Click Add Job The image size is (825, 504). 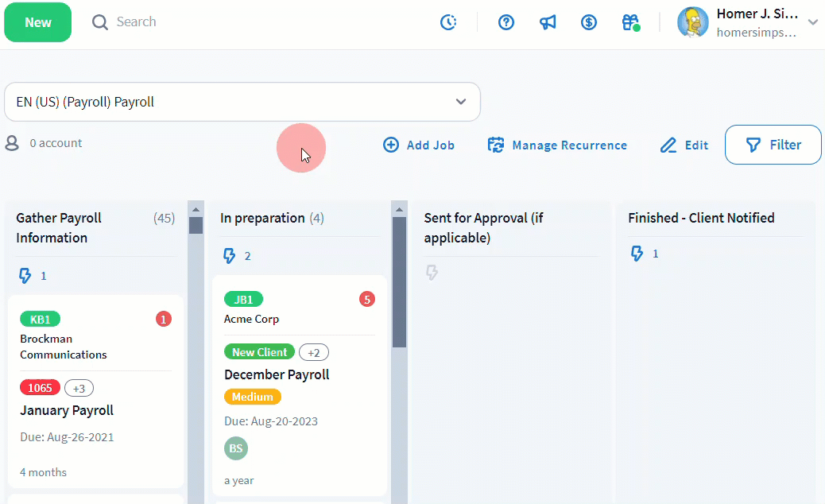click(419, 145)
